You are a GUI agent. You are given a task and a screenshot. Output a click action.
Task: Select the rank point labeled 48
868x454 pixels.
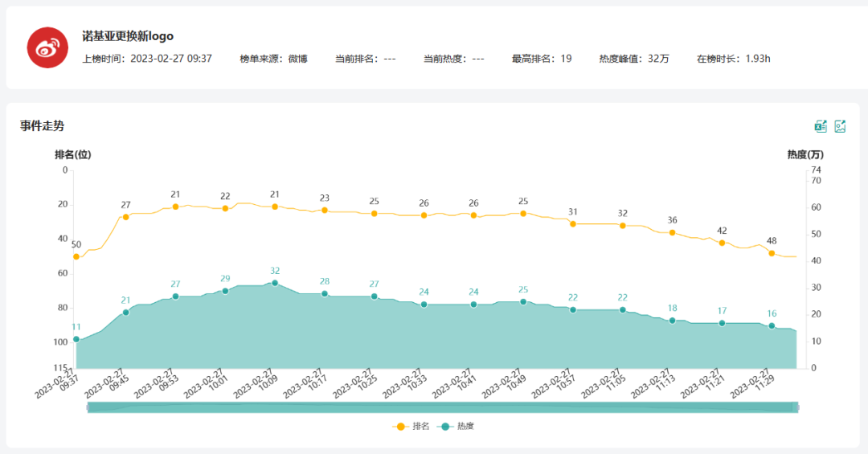point(772,253)
